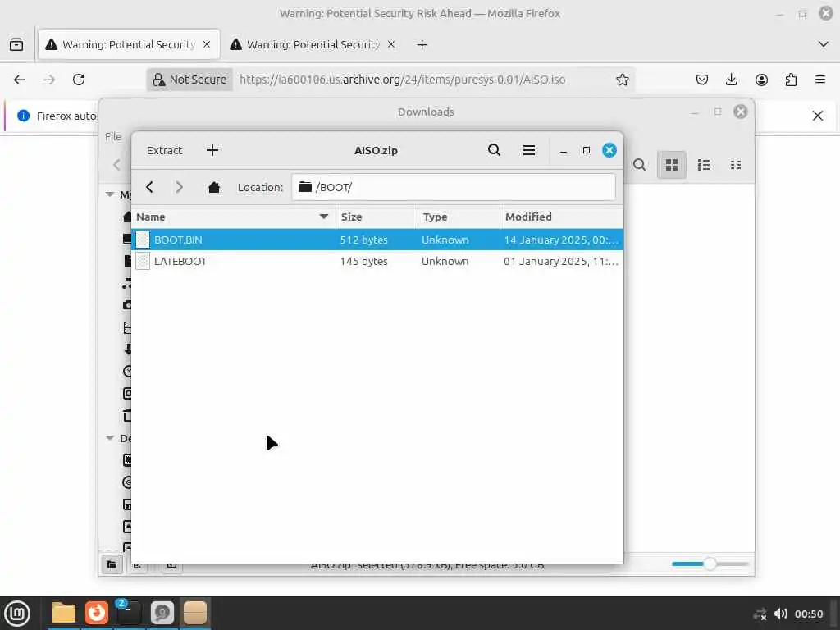840x630 pixels.
Task: Go back to previous archive folder
Action: pos(149,187)
